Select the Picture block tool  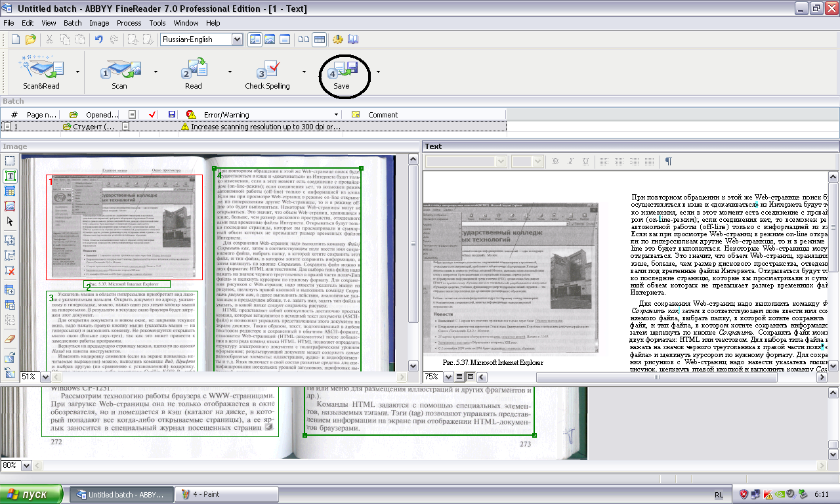(x=10, y=206)
